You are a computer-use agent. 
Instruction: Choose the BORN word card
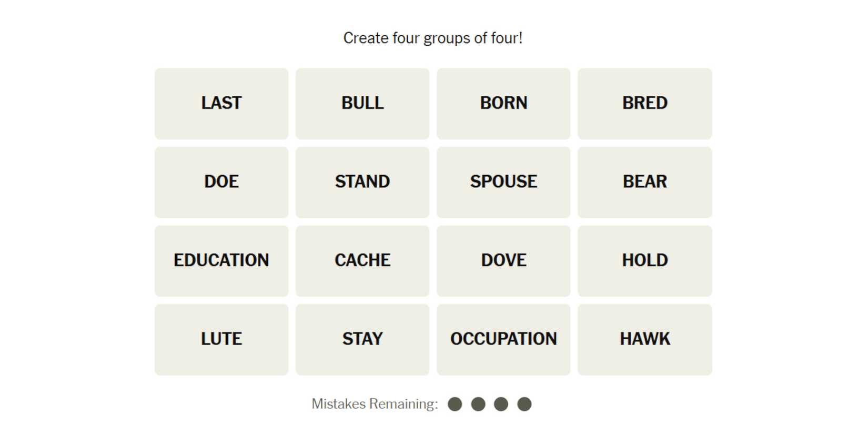point(503,104)
